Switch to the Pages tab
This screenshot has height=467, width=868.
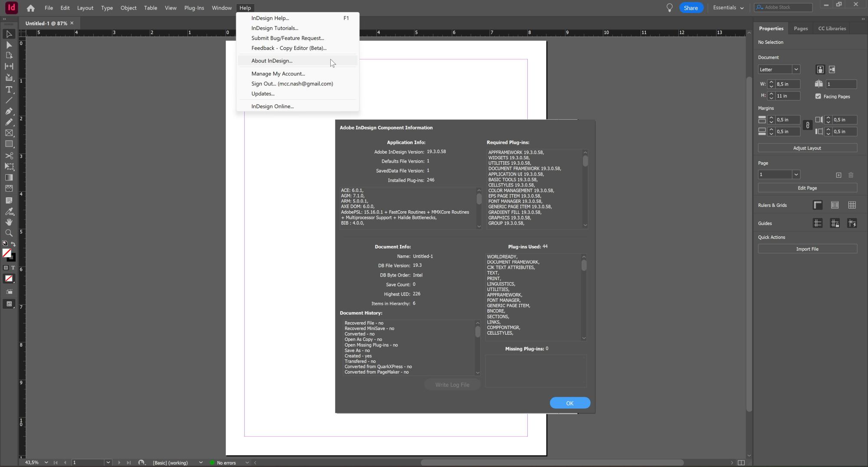point(800,29)
